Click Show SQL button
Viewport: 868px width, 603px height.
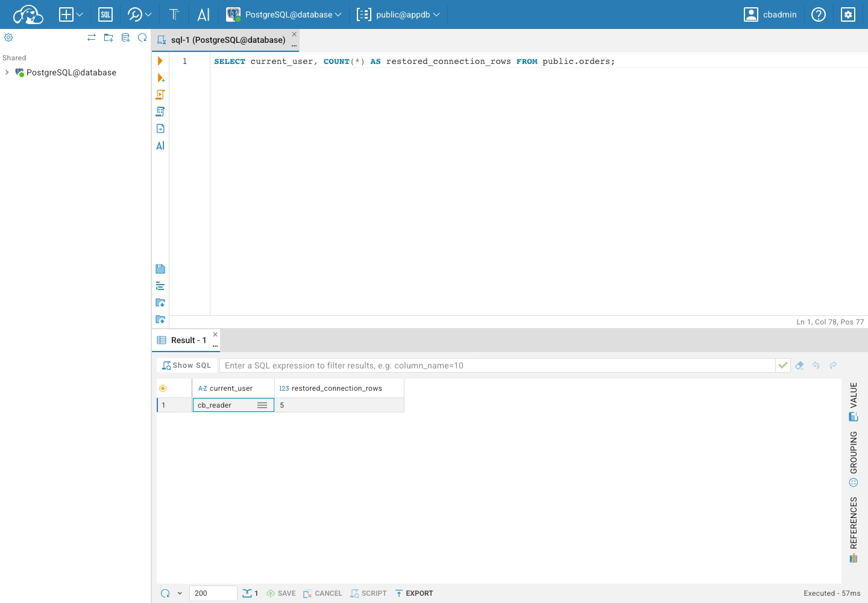tap(187, 365)
